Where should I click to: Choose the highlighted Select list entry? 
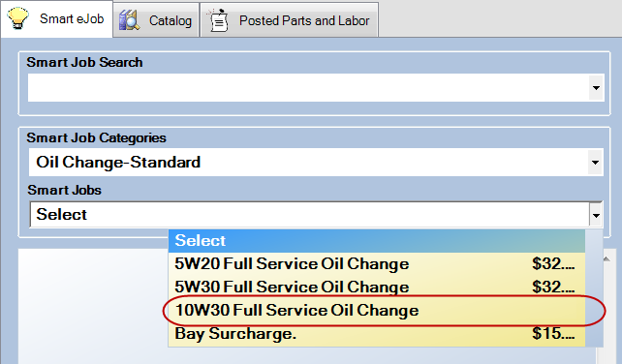377,241
